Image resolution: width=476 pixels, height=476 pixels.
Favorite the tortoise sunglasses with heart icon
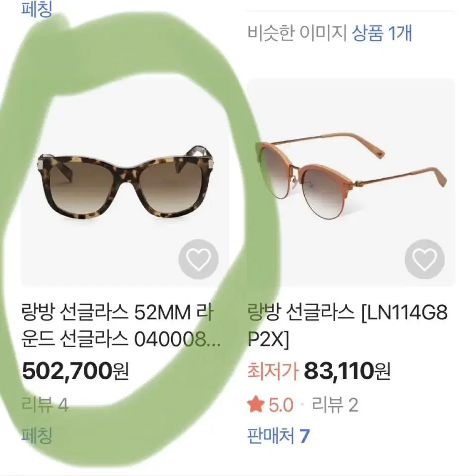click(x=198, y=259)
